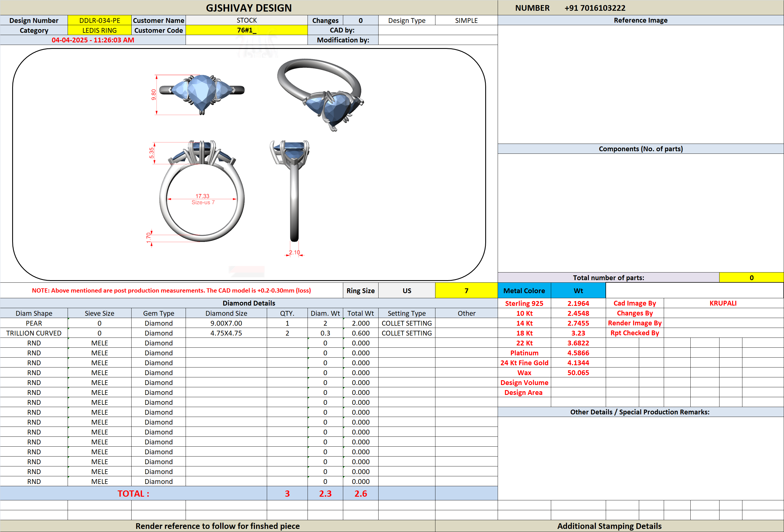
Task: Click the 2.000 total weight cell
Action: 361,323
